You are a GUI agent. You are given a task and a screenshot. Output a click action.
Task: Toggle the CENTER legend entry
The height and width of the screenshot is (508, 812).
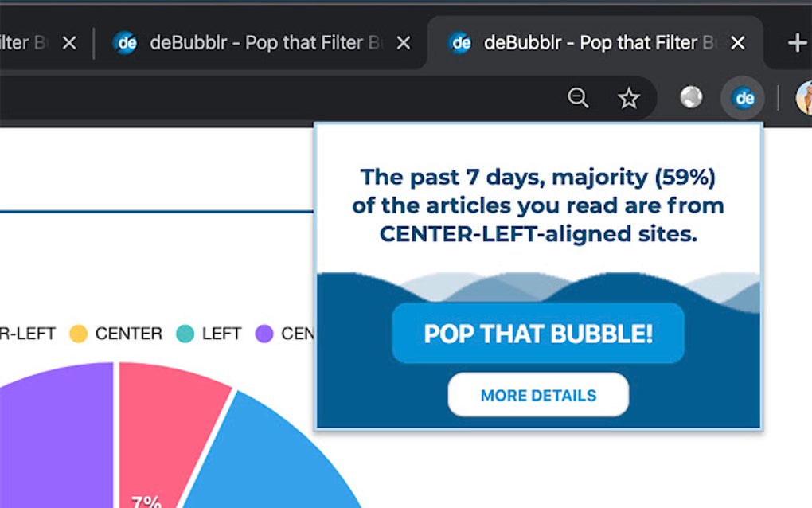coord(127,334)
